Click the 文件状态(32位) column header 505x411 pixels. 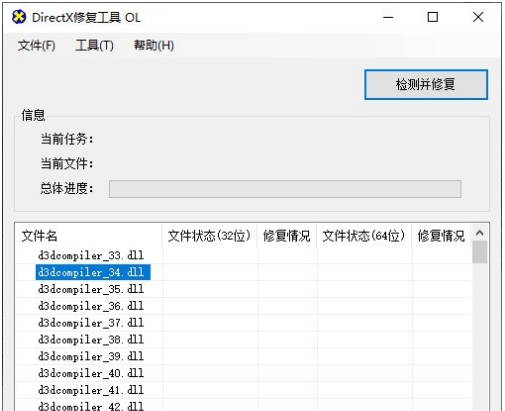pos(209,236)
